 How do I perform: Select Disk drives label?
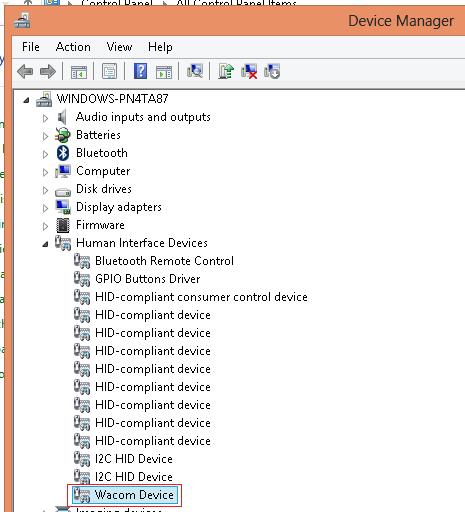[x=104, y=189]
